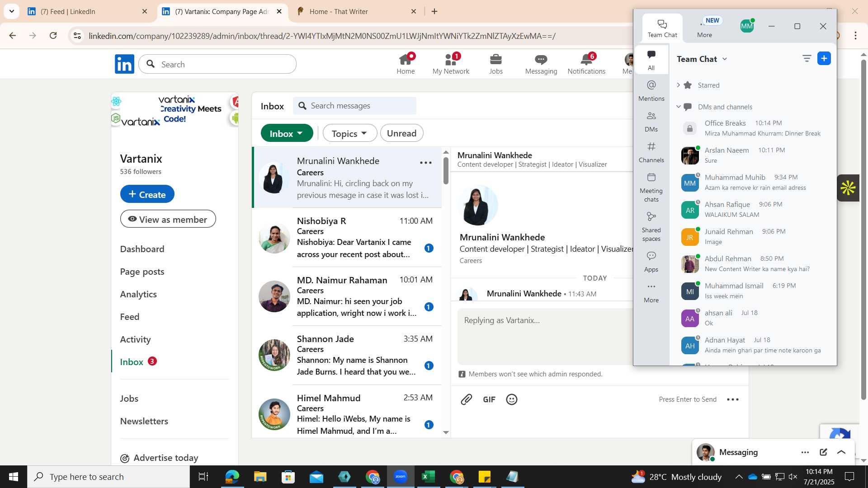Open DMs in Zoom sidebar
Image resolution: width=868 pixels, height=488 pixels.
[651, 122]
